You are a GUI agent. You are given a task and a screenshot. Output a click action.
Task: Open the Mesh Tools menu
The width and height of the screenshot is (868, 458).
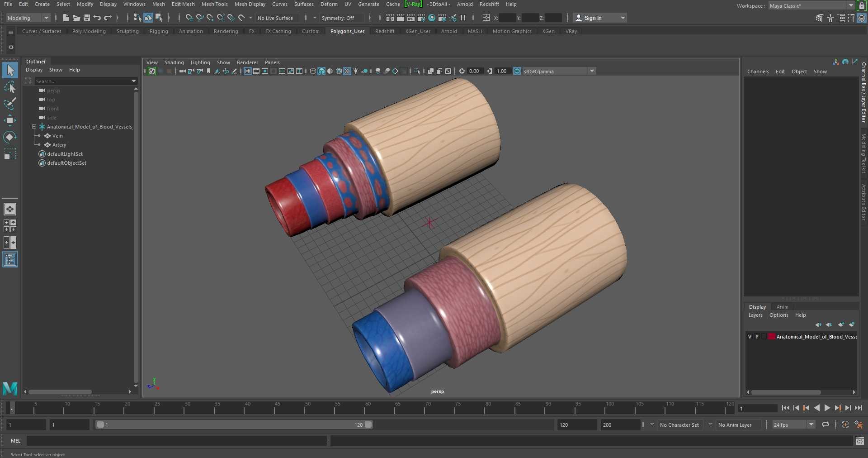(214, 4)
